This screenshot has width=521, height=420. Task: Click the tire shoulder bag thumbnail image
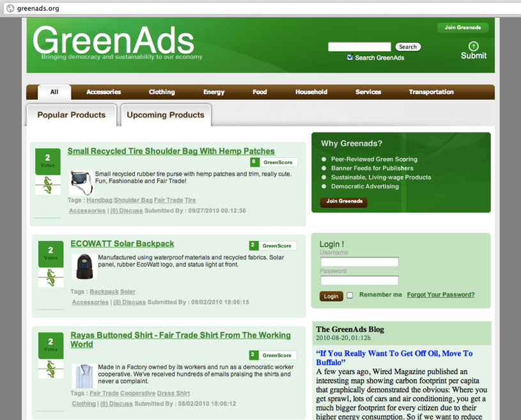(x=81, y=182)
